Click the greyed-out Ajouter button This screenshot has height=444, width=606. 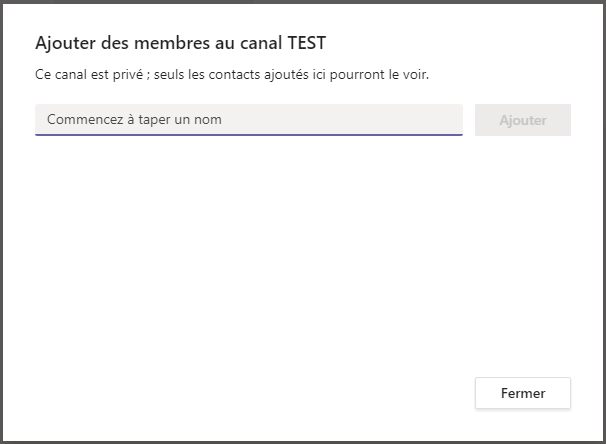click(522, 120)
